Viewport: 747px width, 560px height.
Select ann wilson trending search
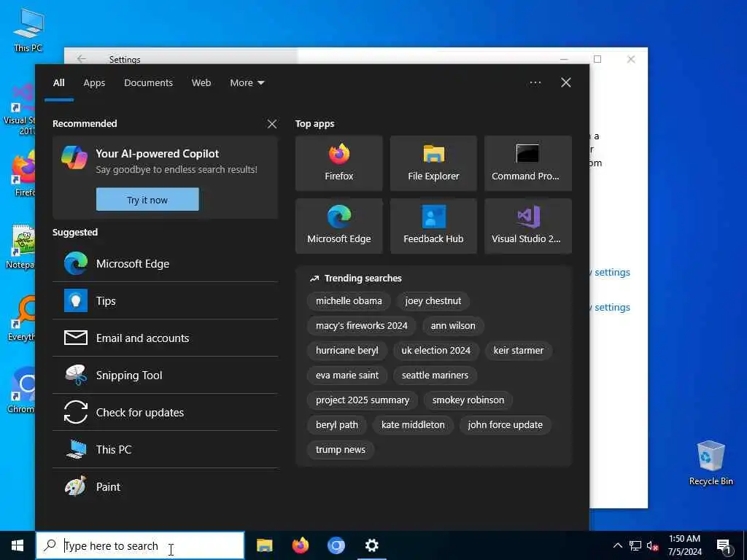453,326
